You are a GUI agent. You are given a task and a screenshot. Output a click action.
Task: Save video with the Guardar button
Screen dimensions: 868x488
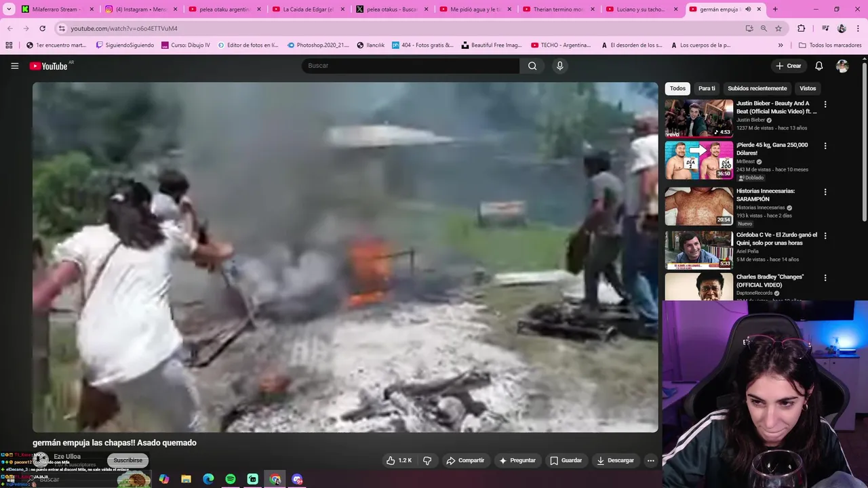[x=566, y=460]
